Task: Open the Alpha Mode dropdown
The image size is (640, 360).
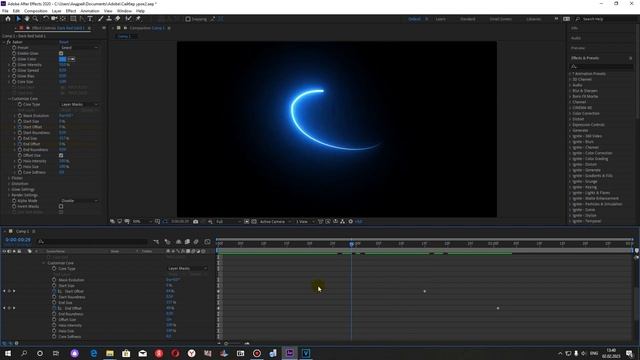Action: click(79, 201)
